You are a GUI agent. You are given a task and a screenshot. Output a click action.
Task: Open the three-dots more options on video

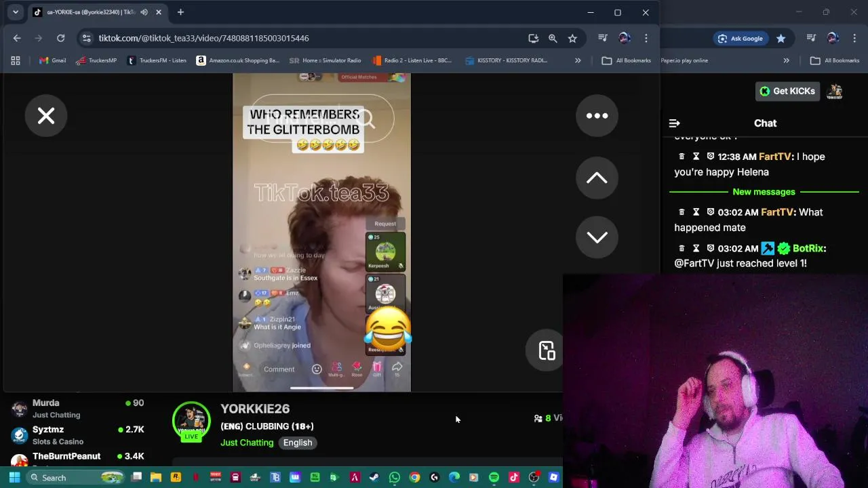pyautogui.click(x=597, y=116)
